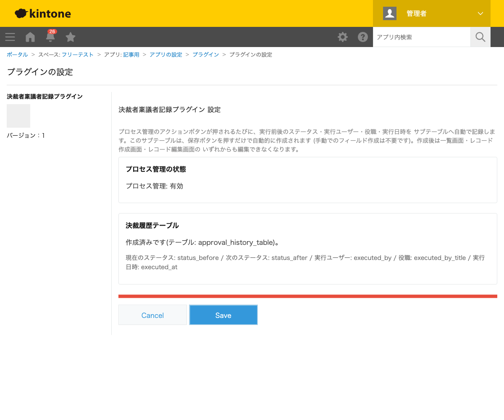This screenshot has height=420, width=504.
Task: Click the 管理者 user name
Action: click(417, 13)
